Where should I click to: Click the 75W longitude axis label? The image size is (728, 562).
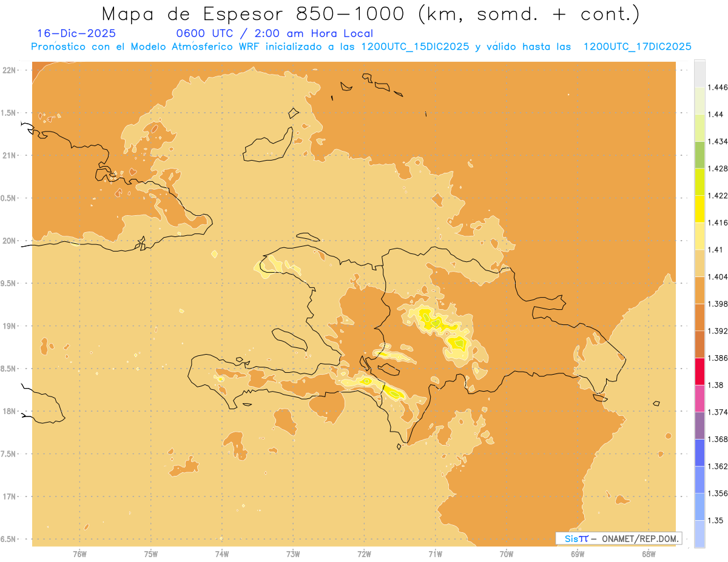tap(150, 554)
